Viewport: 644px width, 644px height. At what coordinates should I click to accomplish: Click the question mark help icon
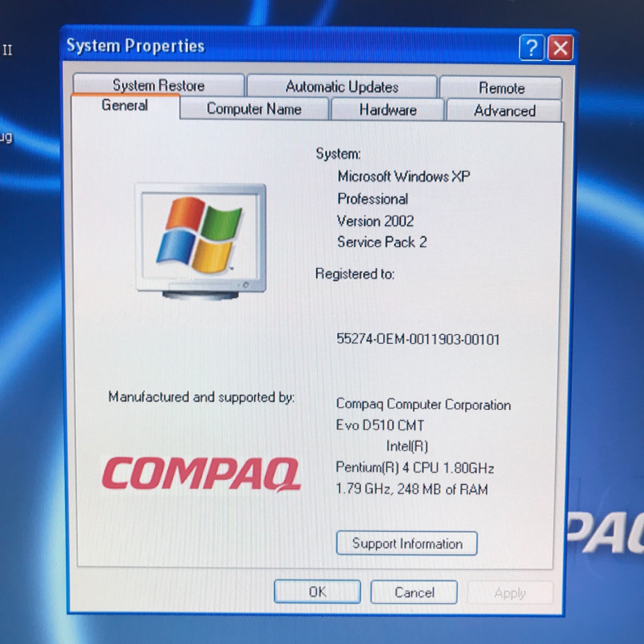[x=532, y=48]
